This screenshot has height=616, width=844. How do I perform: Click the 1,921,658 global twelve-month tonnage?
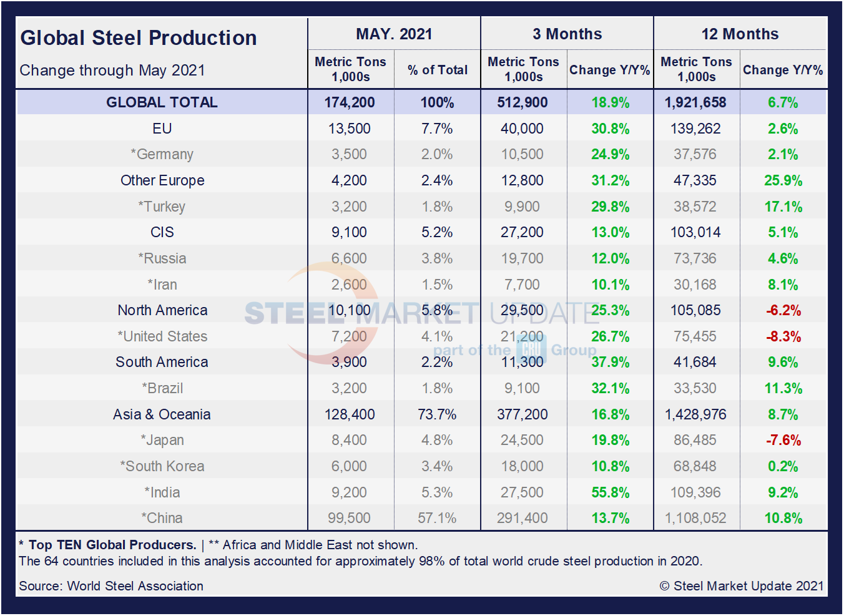[695, 102]
